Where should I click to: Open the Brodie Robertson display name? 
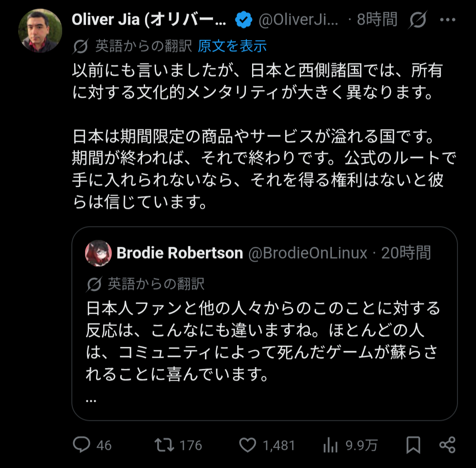pos(180,253)
